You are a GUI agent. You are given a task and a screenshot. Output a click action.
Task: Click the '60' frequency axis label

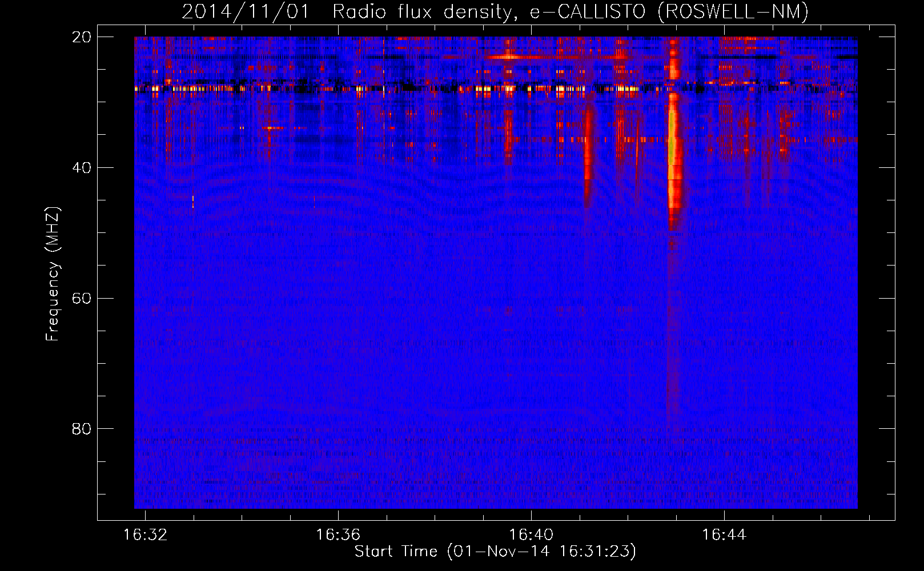(x=82, y=299)
